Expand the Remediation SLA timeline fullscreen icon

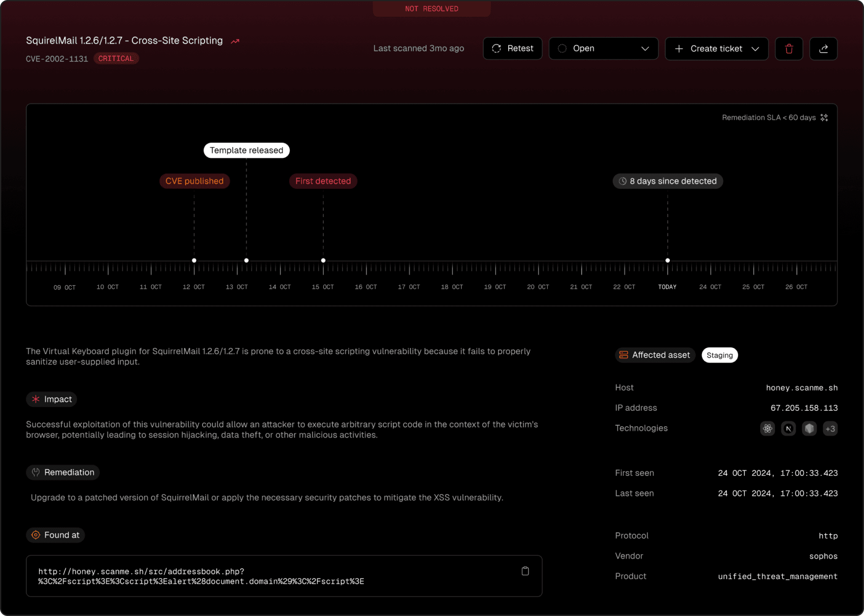click(x=824, y=117)
